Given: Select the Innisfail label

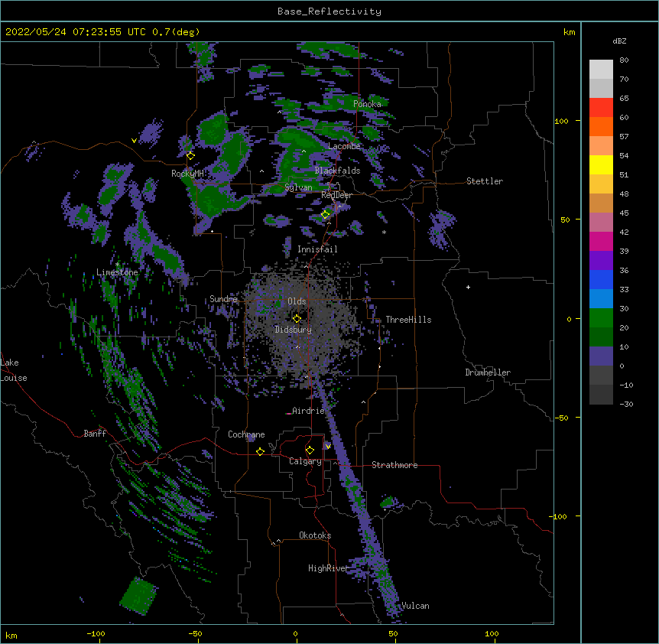Looking at the screenshot, I should pos(317,249).
